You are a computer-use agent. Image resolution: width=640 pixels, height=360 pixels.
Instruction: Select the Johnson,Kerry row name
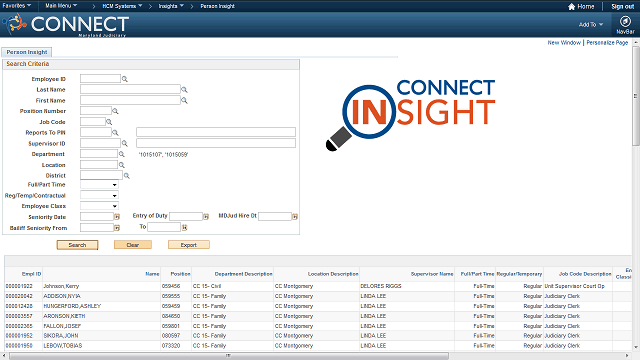(x=61, y=286)
